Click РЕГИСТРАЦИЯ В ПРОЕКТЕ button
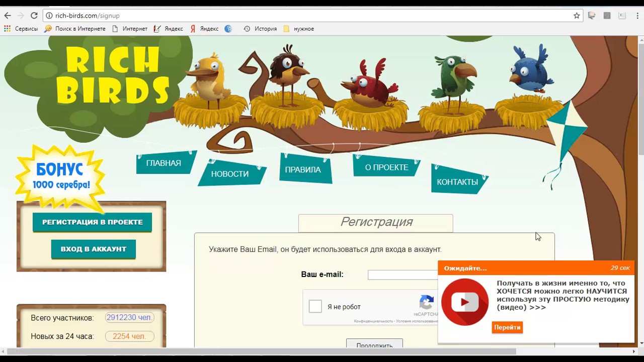The height and width of the screenshot is (362, 644). coord(92,222)
